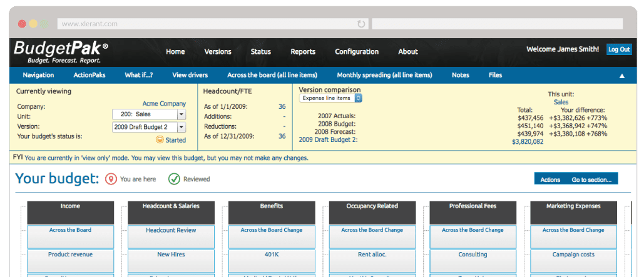Click View drivers in the toolbar
This screenshot has width=644, height=277.
(x=190, y=75)
